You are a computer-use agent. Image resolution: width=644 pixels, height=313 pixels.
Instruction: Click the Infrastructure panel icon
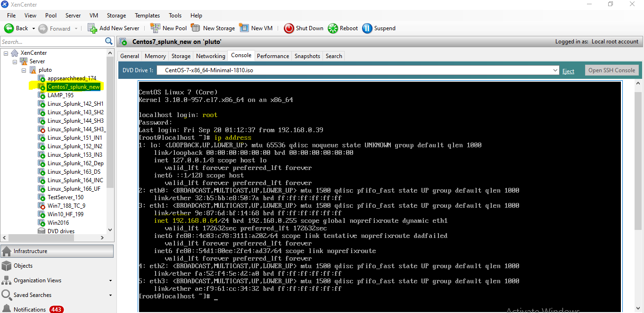(7, 251)
